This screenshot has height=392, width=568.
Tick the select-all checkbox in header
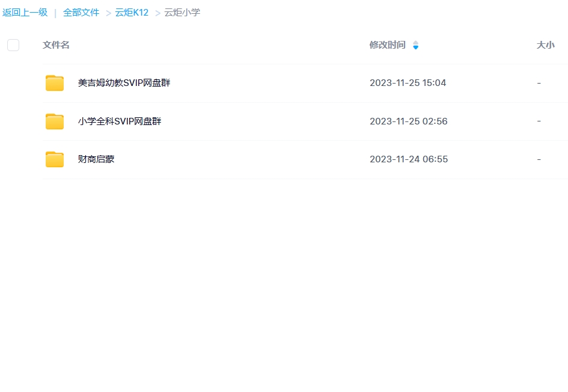click(13, 45)
